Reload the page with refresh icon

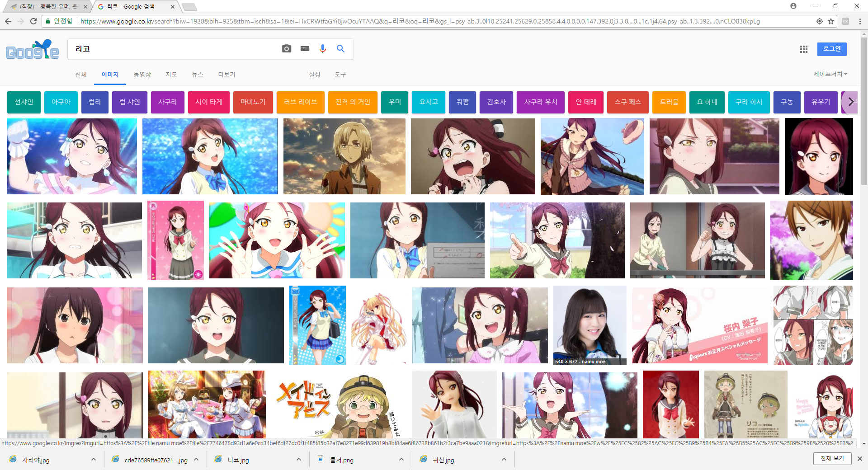[33, 21]
